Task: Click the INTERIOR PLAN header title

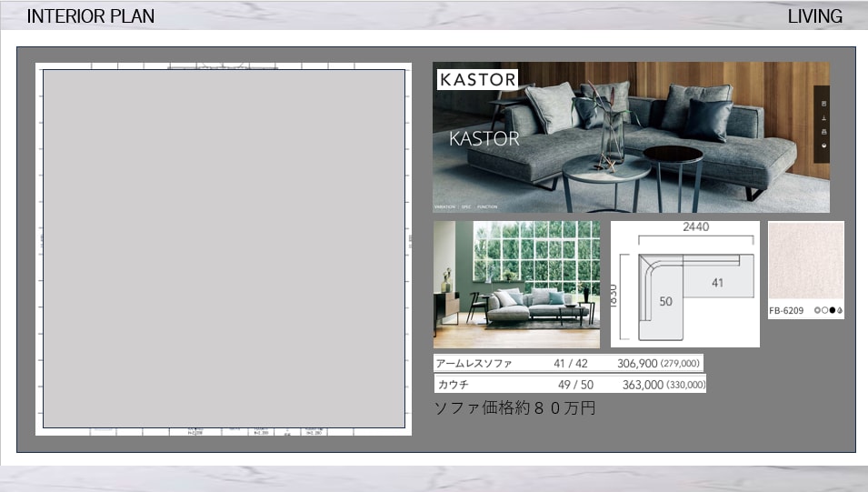Action: (x=91, y=16)
